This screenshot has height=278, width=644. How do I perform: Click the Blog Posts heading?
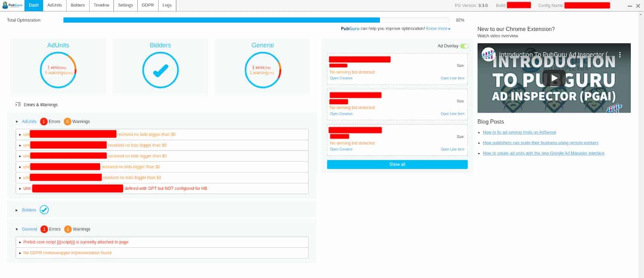pos(491,121)
